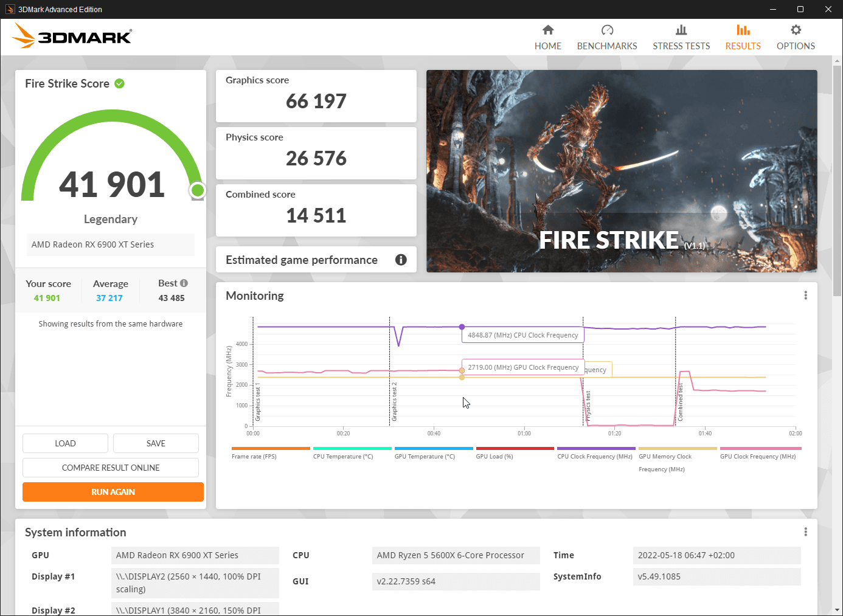
Task: Click the 3DMark title bar app icon
Action: [10, 9]
